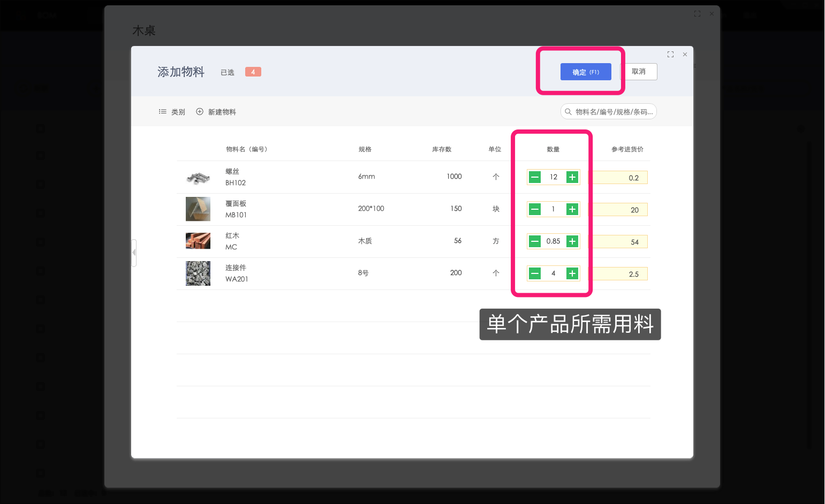The image size is (825, 504).
Task: Expand the 添加物料 dialog to fullscreen
Action: pyautogui.click(x=670, y=54)
